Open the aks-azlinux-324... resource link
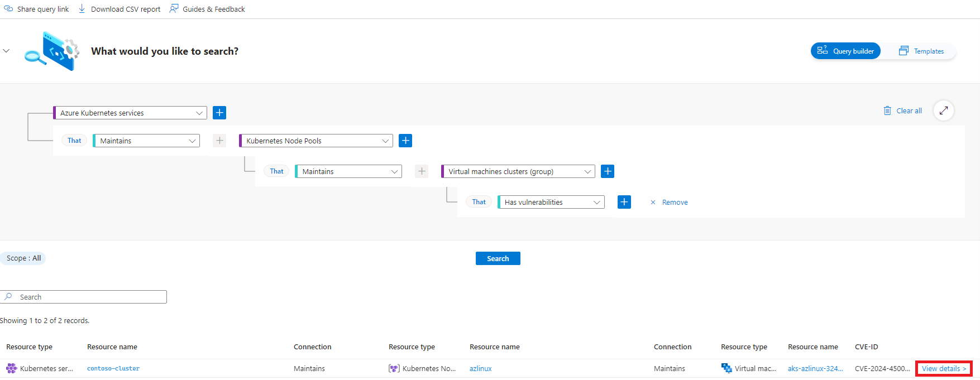This screenshot has width=980, height=380. point(815,368)
